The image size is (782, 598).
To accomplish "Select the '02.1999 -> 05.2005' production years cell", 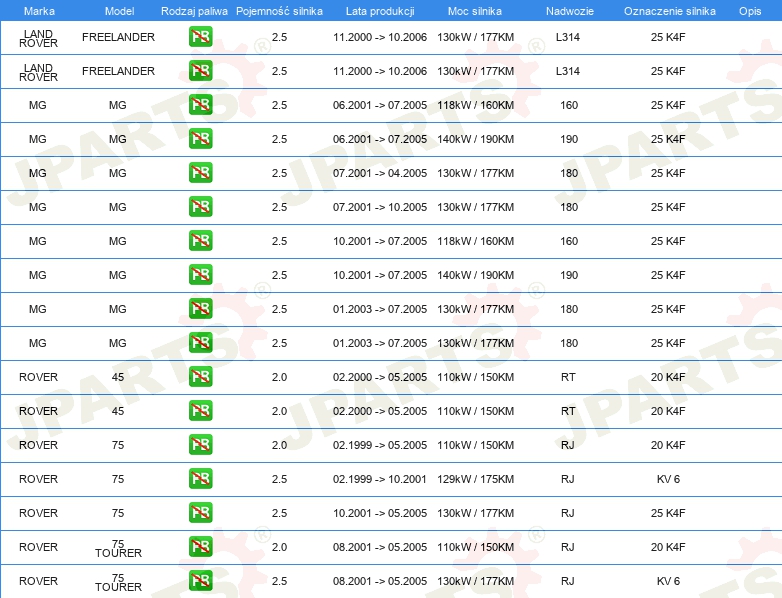I will 380,445.
